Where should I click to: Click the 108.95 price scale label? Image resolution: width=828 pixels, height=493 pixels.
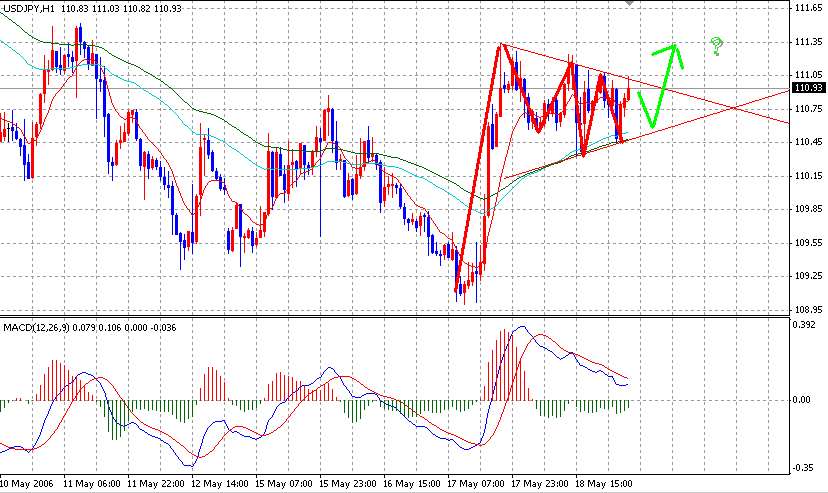pyautogui.click(x=808, y=310)
